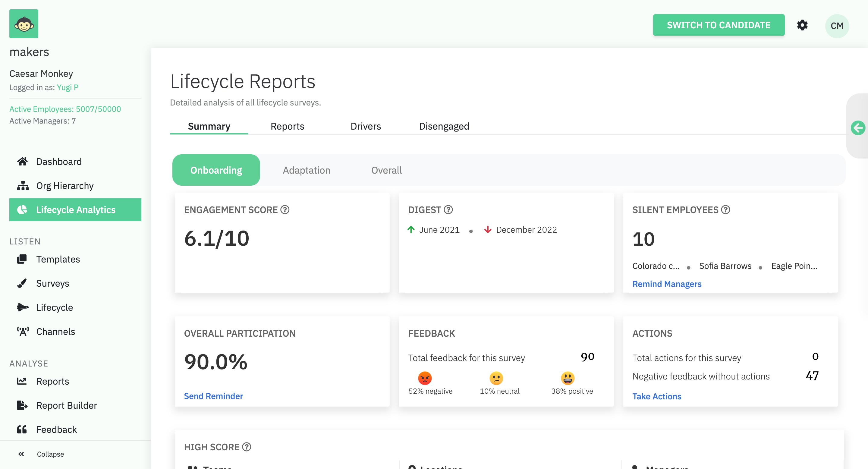The height and width of the screenshot is (469, 868).
Task: Select the Onboarding survey toggle
Action: [x=216, y=170]
